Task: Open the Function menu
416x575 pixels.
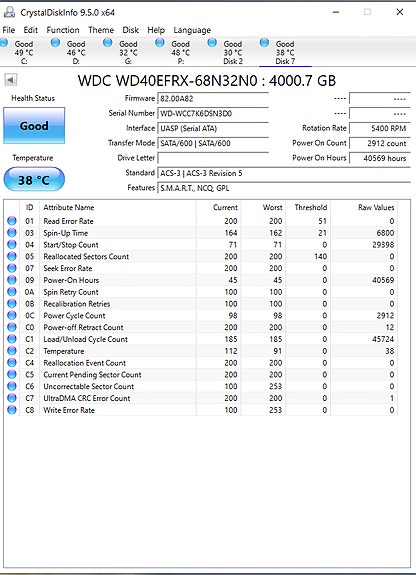Action: 63,30
